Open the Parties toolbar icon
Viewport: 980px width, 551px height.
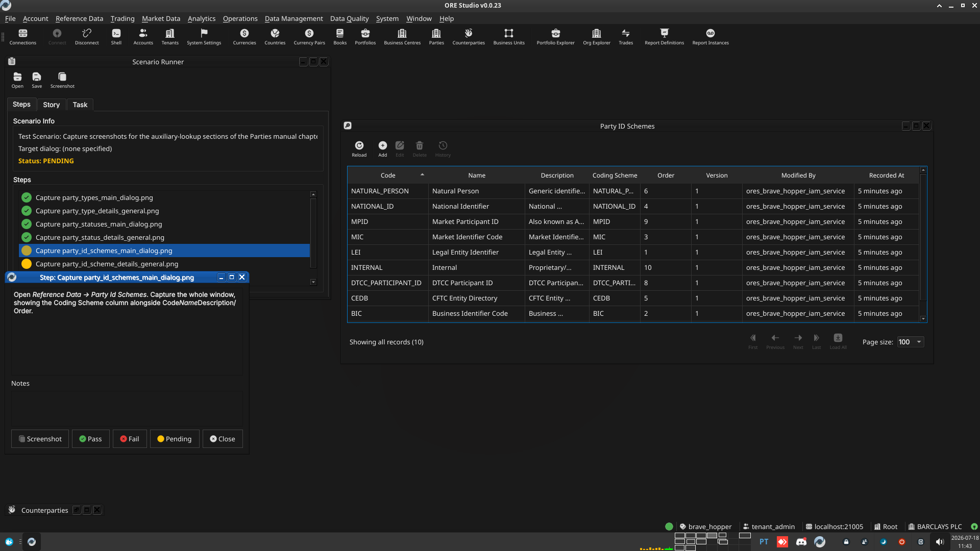[436, 37]
